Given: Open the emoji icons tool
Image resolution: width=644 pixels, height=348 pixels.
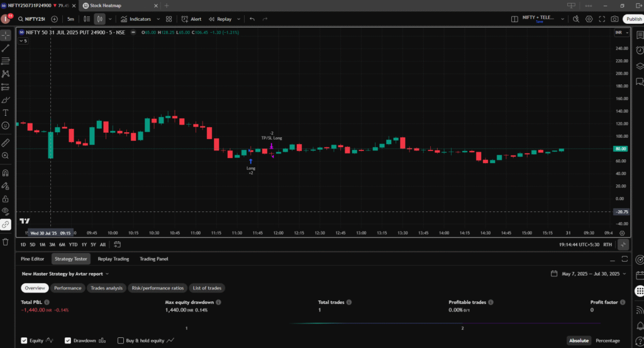Looking at the screenshot, I should click(6, 126).
